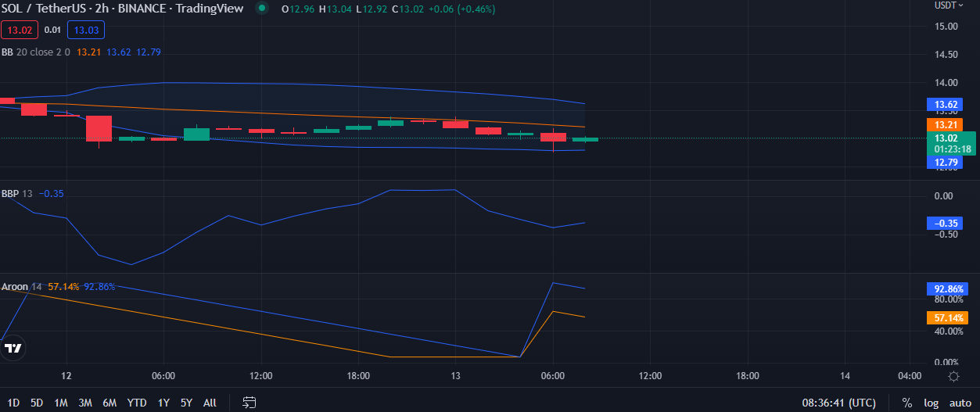Click the 15.00 price axis value

coord(946,27)
